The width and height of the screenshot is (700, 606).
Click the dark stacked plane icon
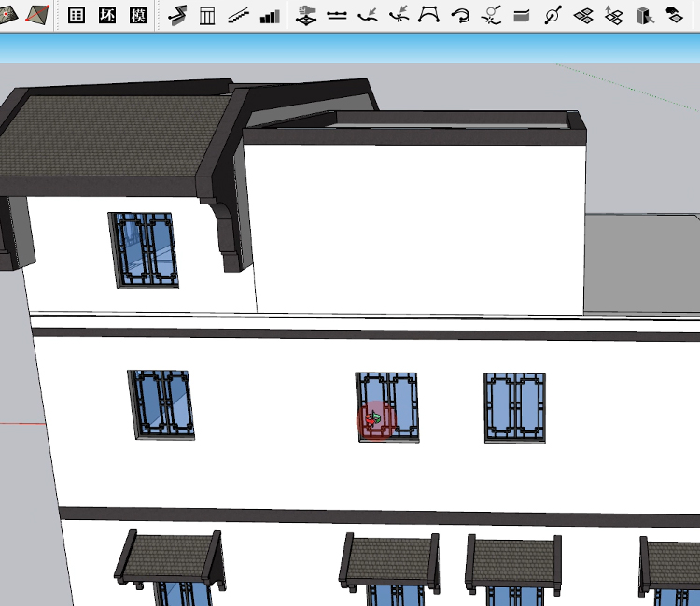(675, 15)
